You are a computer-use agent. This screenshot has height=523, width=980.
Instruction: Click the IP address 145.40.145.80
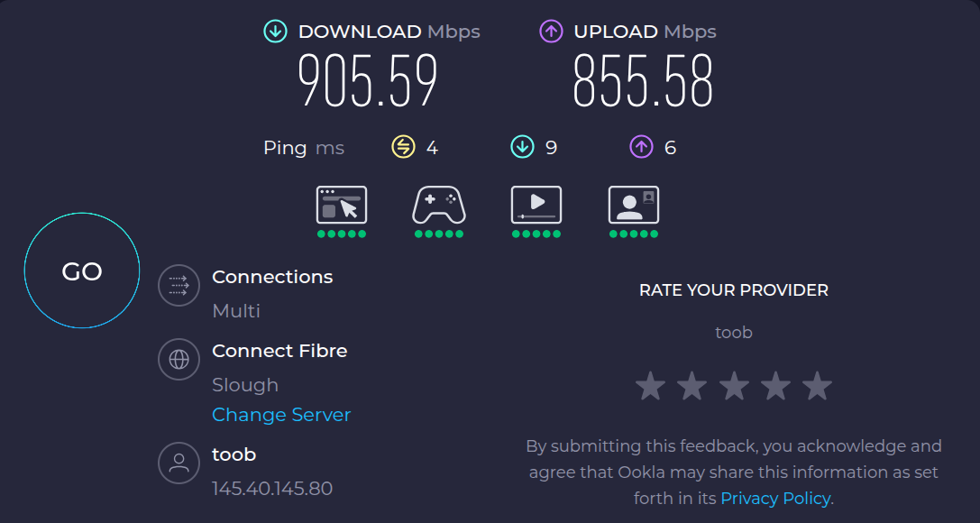tap(272, 489)
